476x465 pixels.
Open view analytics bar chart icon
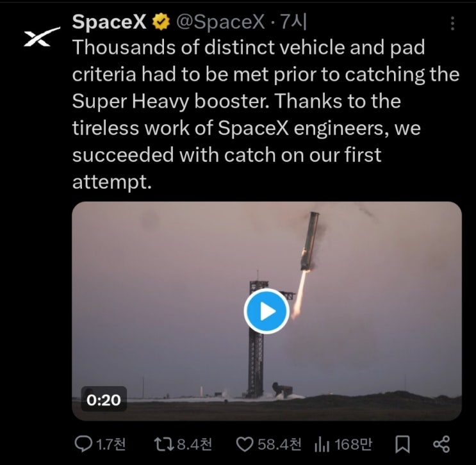coord(322,443)
